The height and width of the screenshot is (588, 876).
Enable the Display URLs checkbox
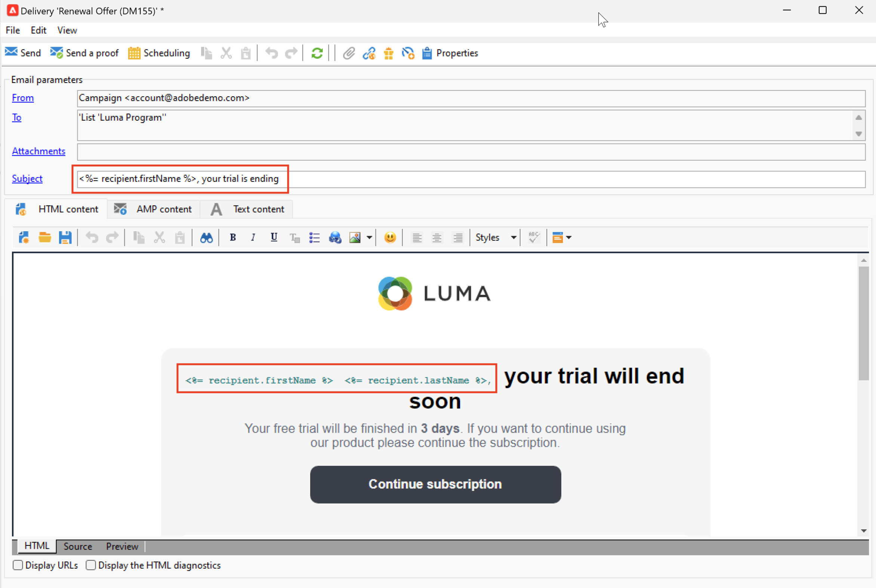pos(18,565)
